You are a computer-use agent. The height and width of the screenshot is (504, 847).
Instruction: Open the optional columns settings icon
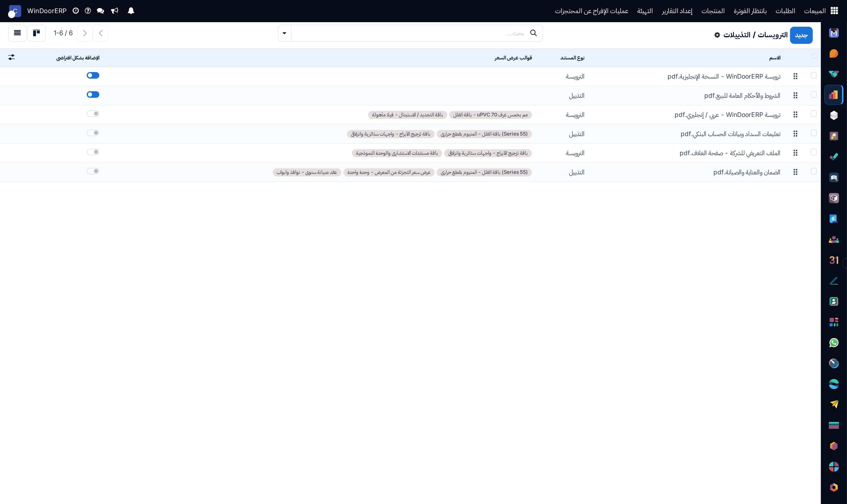point(12,57)
